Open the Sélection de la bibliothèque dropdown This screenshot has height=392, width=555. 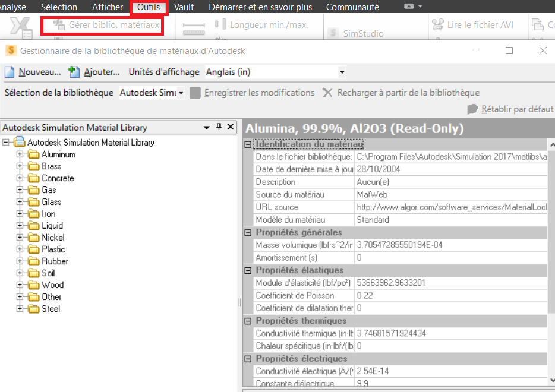[x=181, y=93]
